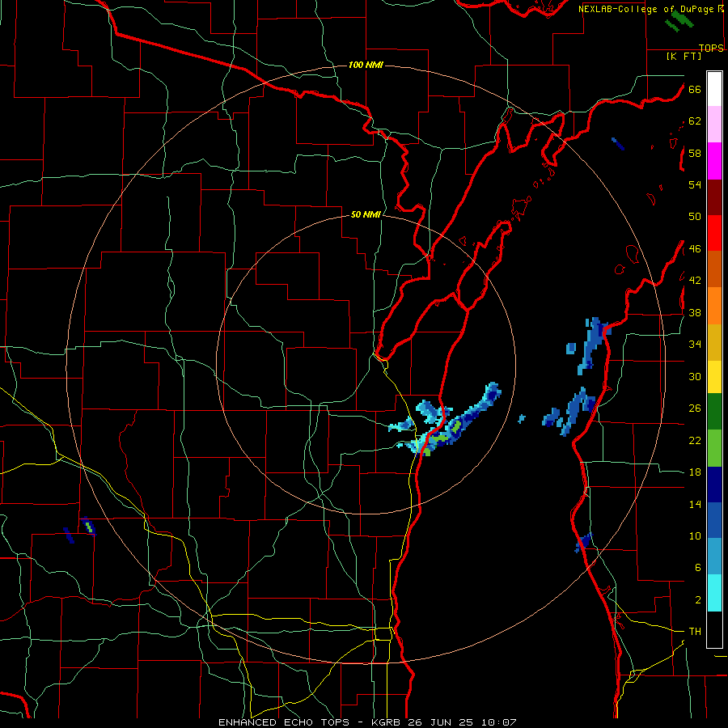Click the '38' legend value

695,312
